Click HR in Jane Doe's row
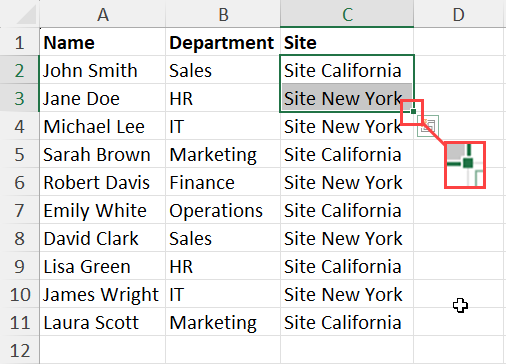Screen dimensions: 506x364 click(x=223, y=98)
